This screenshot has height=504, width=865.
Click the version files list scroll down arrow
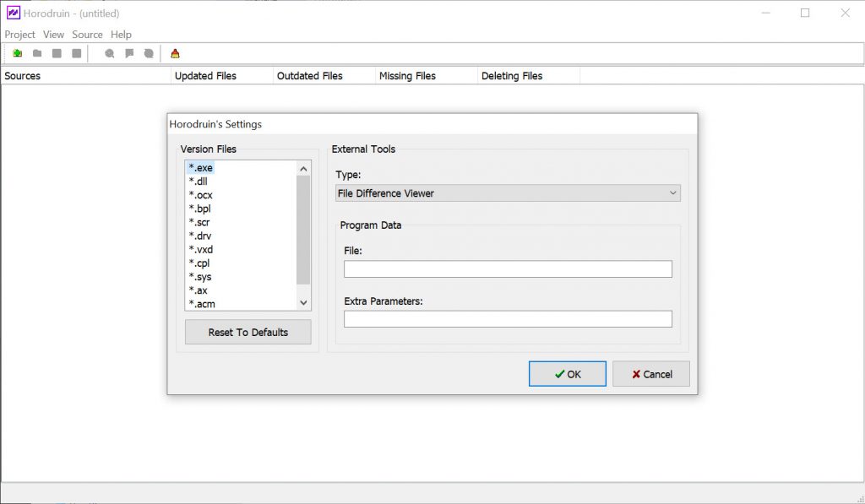(303, 302)
